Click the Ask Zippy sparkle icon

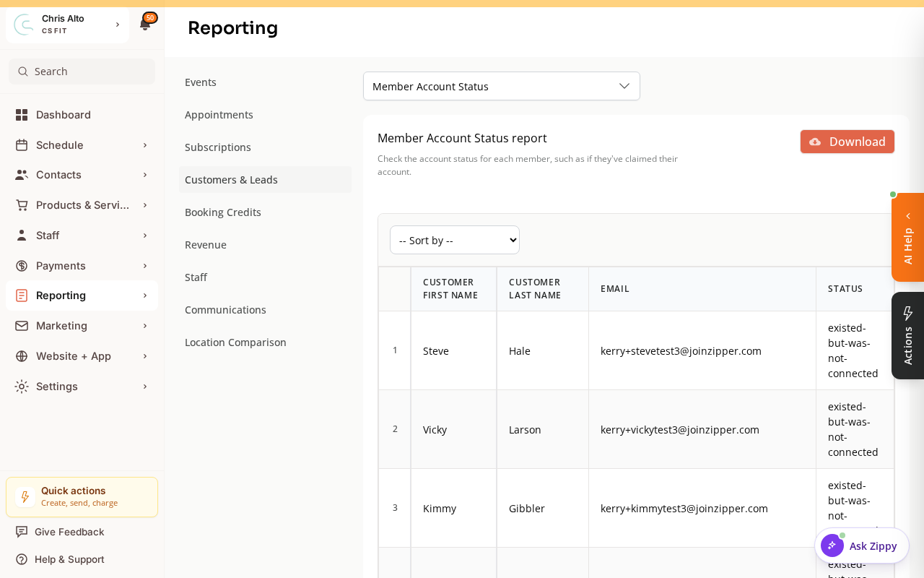point(832,545)
